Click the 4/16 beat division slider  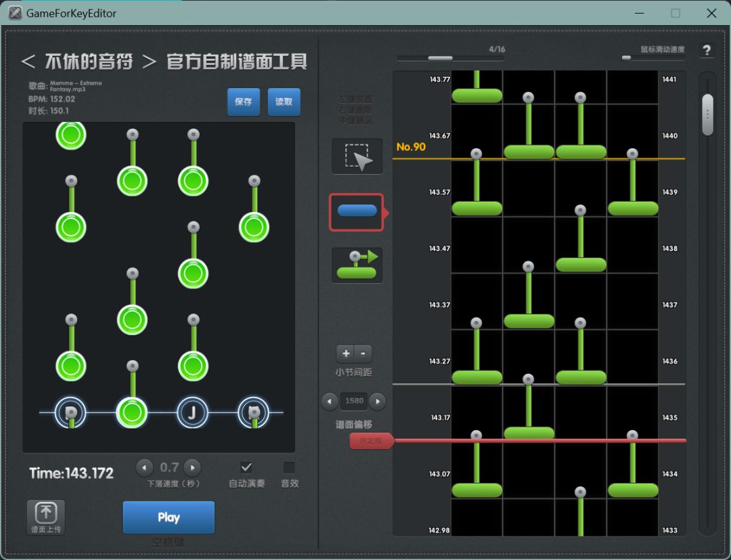click(441, 58)
